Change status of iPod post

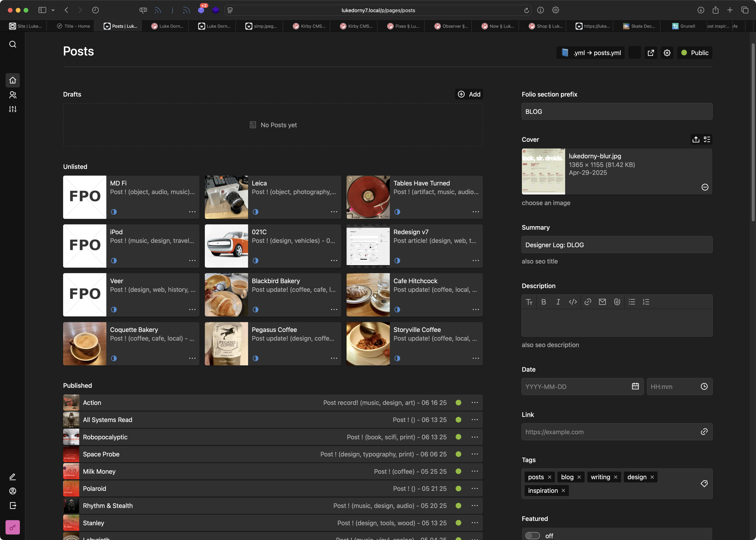[114, 261]
